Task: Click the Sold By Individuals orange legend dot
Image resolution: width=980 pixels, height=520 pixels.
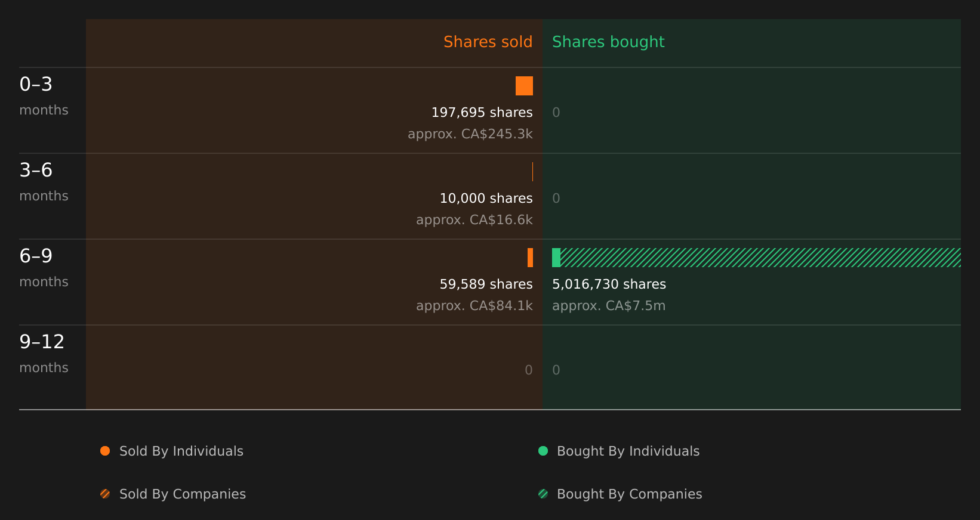Action: tap(105, 451)
